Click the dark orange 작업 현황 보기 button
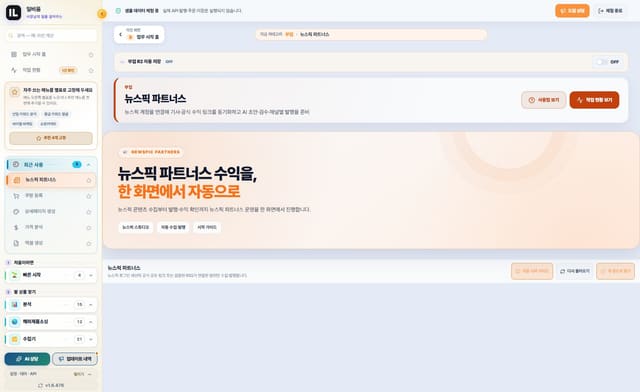The height and width of the screenshot is (392, 640). tap(594, 100)
